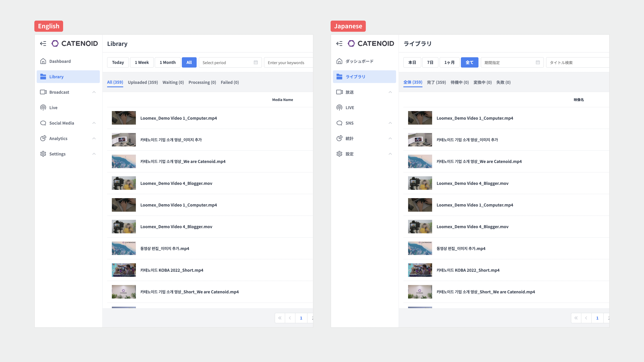Switch to the Failed (0) tab

(229, 82)
